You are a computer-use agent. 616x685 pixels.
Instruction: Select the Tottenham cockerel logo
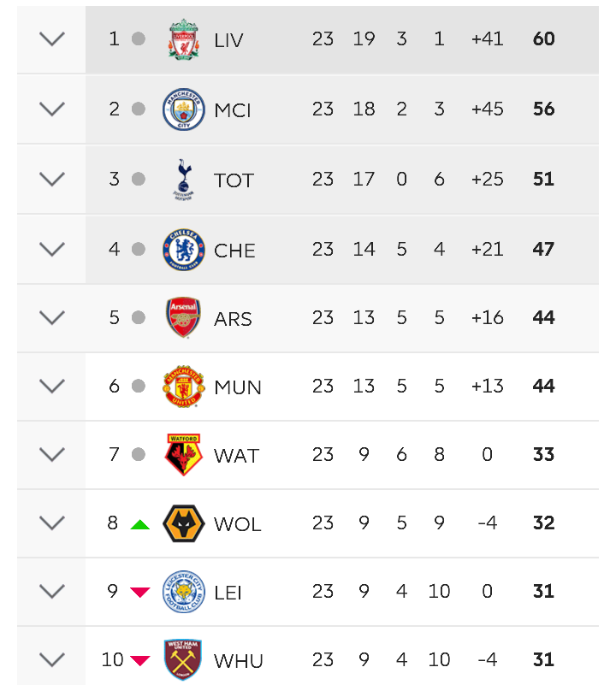184,180
